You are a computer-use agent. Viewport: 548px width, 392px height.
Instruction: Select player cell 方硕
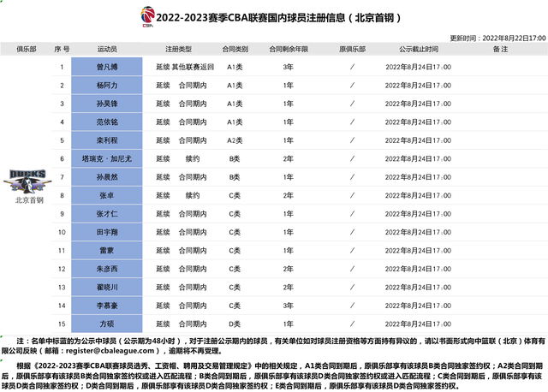point(107,324)
